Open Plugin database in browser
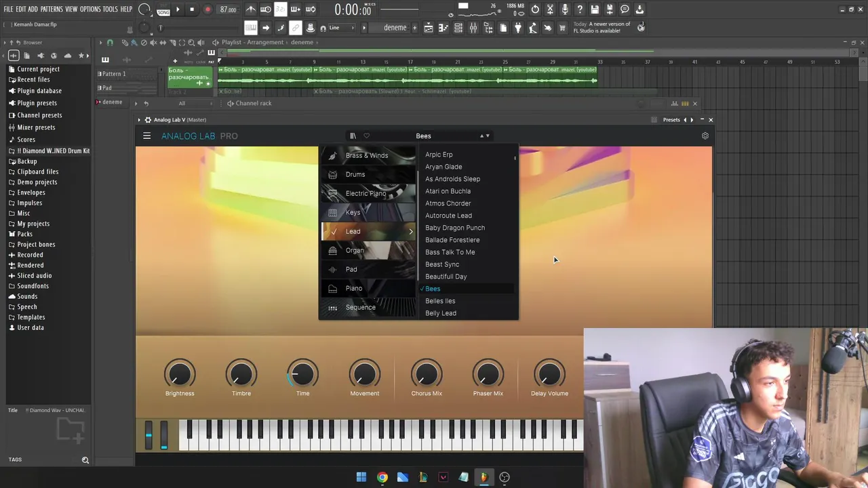868x488 pixels. click(39, 91)
